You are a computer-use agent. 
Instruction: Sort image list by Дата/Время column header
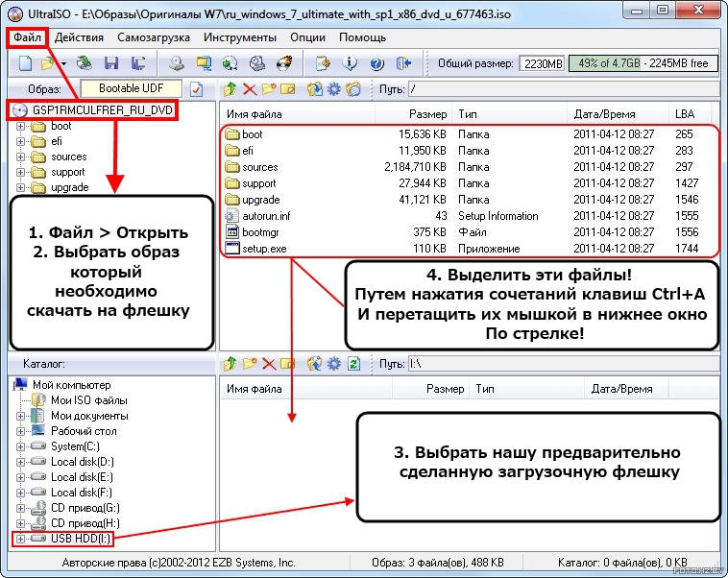pos(618,114)
